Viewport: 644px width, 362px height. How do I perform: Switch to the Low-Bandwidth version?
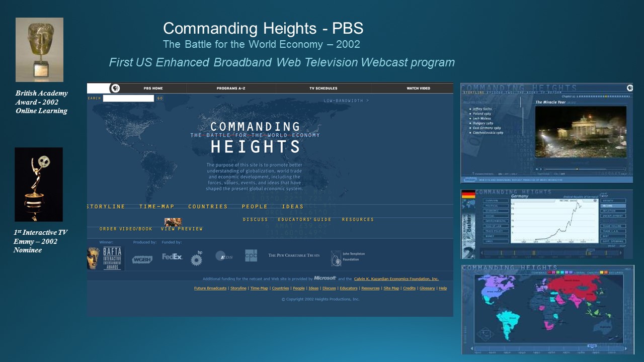(346, 101)
